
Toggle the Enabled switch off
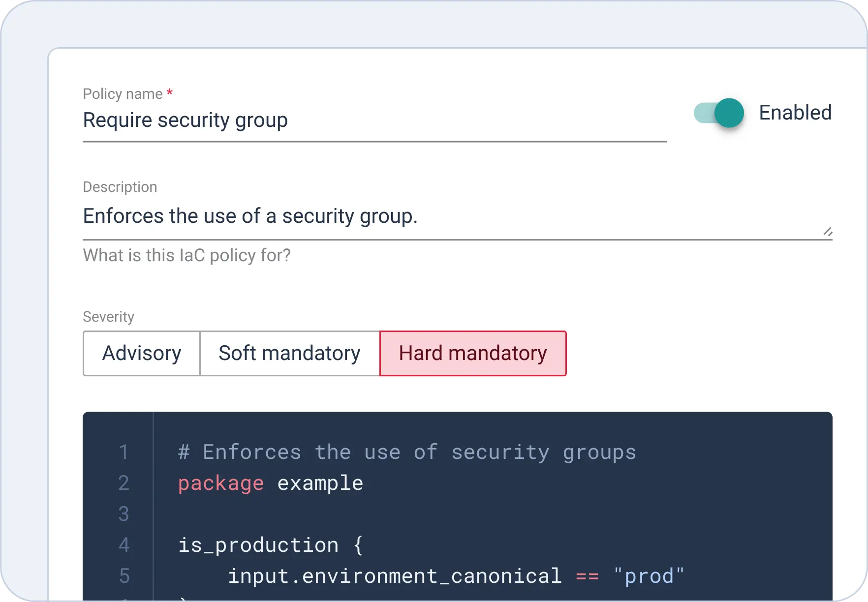point(720,113)
